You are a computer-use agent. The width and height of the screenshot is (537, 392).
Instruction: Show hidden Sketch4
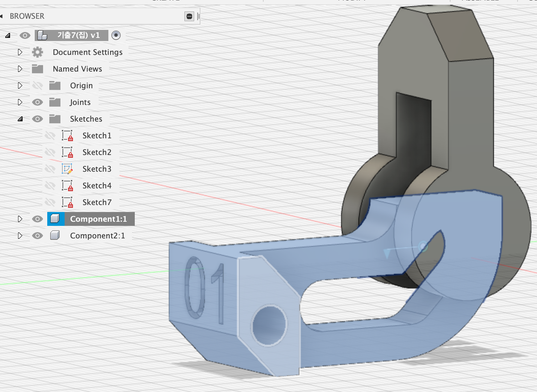tap(50, 186)
